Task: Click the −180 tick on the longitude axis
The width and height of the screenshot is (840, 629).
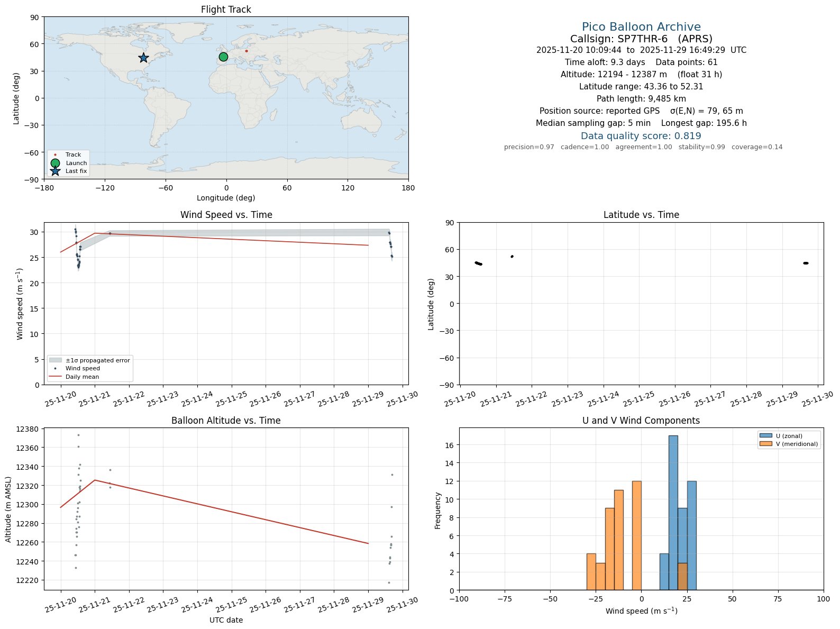Action: pyautogui.click(x=44, y=188)
